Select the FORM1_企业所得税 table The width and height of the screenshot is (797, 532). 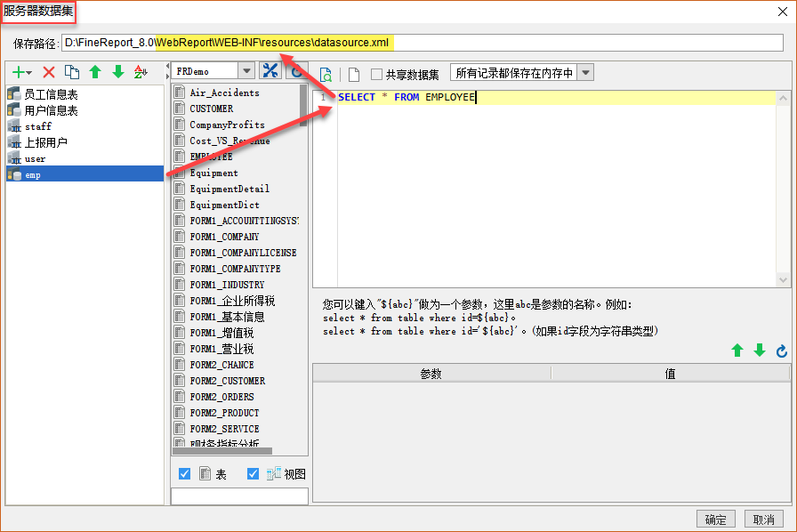click(x=232, y=301)
